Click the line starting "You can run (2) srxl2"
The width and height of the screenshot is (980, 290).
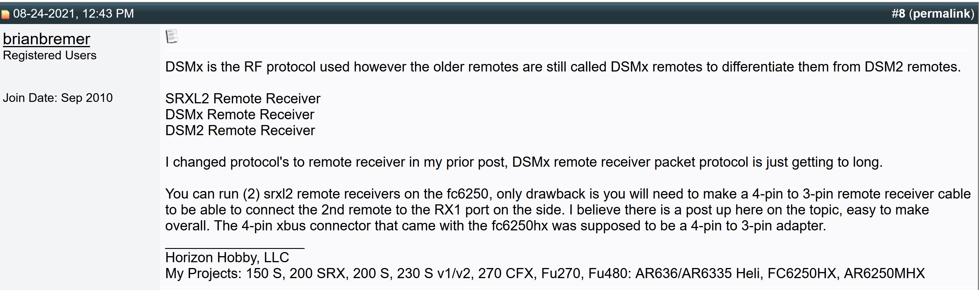[x=568, y=194]
